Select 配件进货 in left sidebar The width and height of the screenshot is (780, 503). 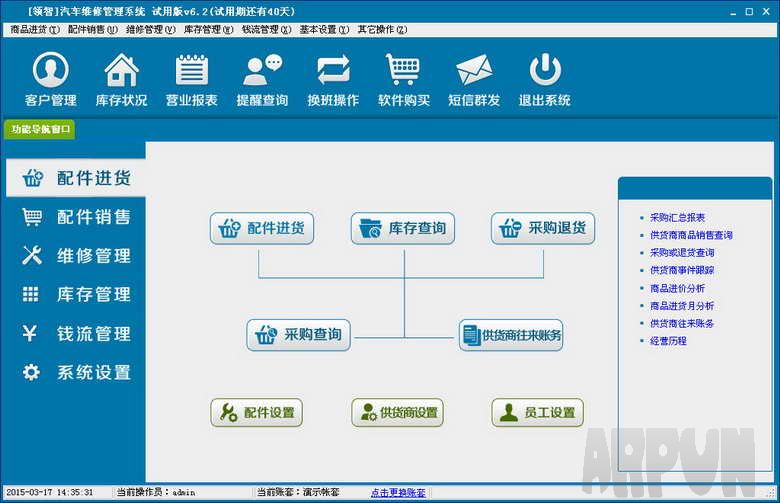click(76, 178)
